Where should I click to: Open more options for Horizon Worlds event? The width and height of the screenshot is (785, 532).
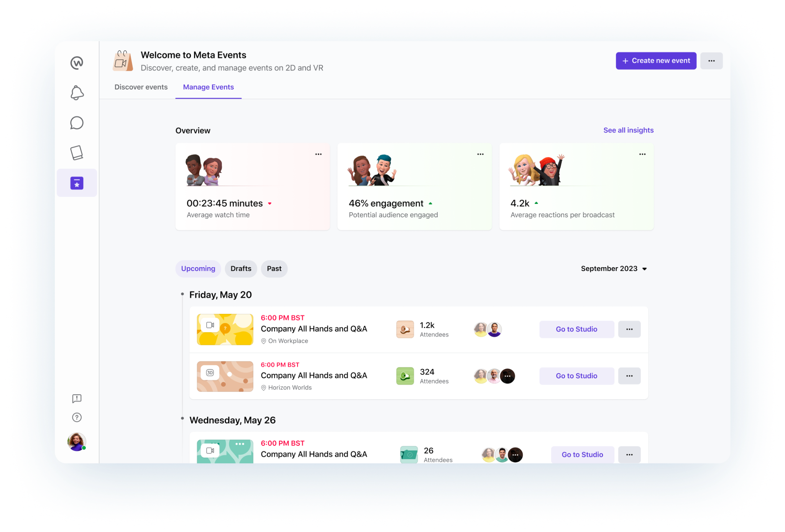[629, 376]
